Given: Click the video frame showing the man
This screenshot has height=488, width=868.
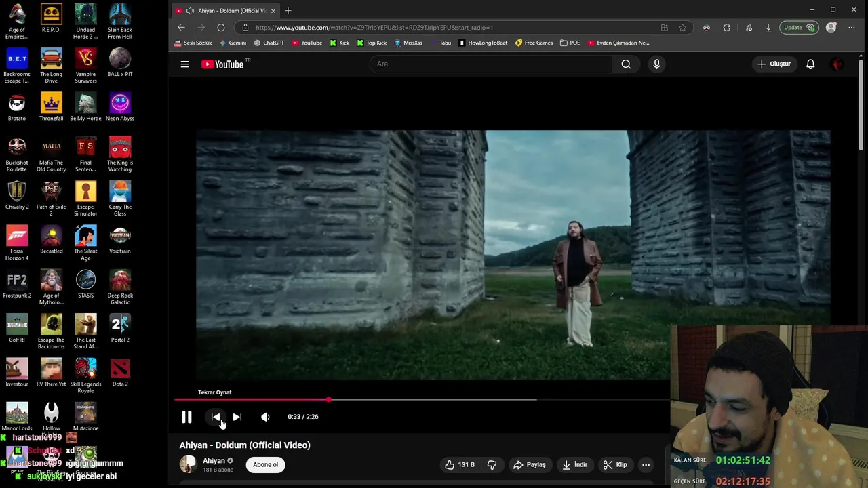Looking at the screenshot, I should (513, 255).
